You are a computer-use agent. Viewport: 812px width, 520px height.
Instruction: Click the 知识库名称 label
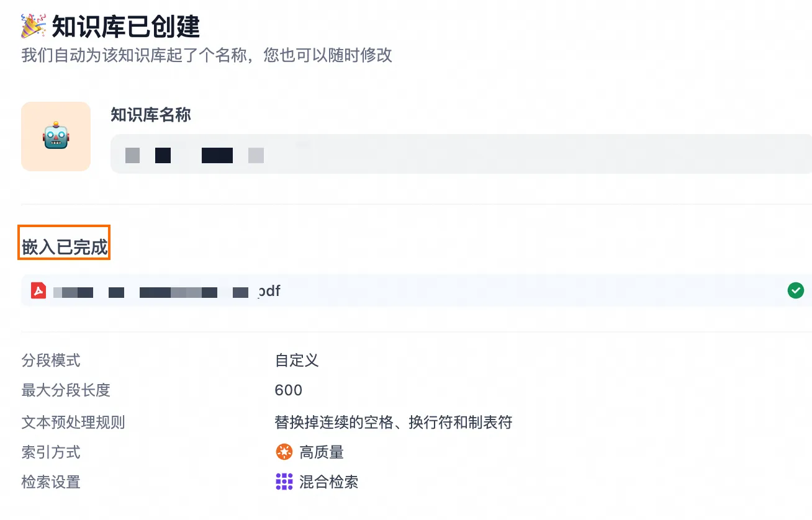pos(151,115)
